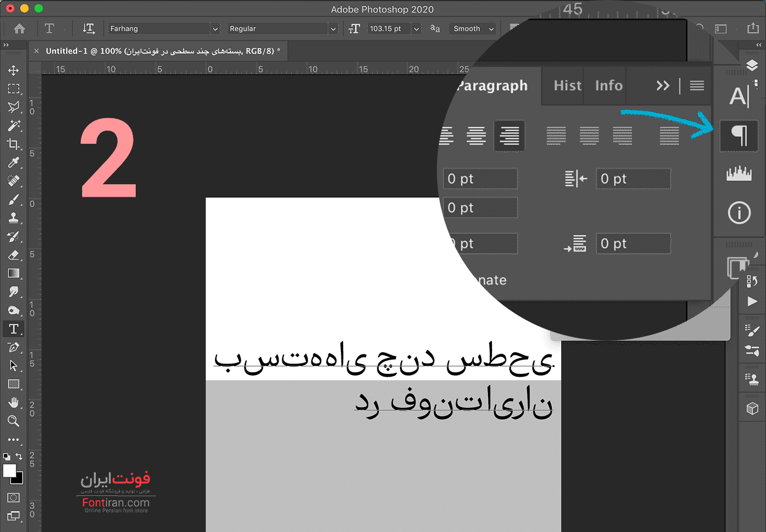Expand the Smooth anti-aliasing dropdown
This screenshot has width=766, height=532.
pos(491,29)
